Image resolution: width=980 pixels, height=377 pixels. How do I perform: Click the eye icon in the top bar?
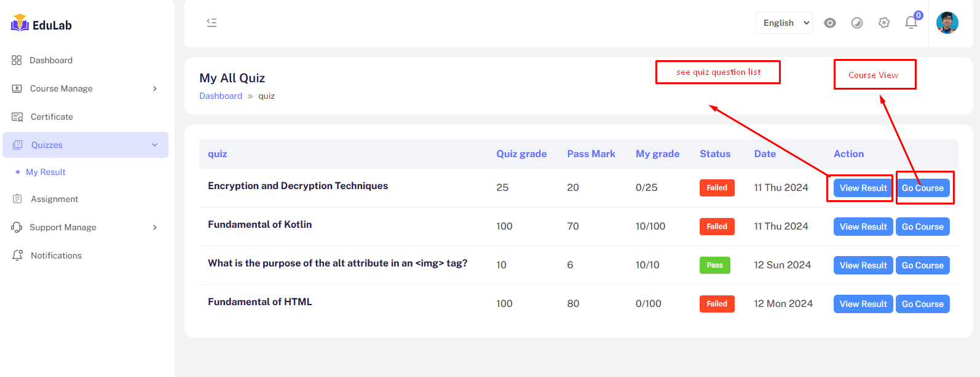click(x=830, y=23)
